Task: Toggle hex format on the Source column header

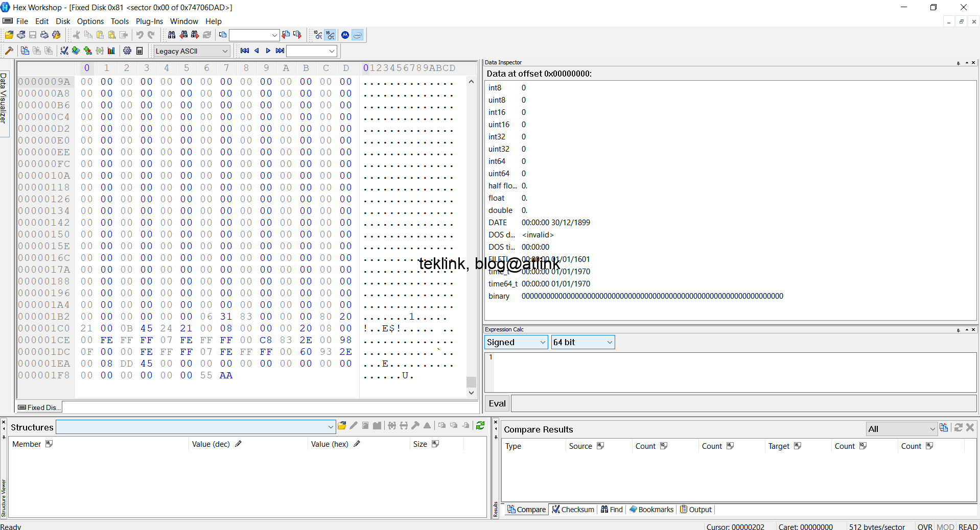Action: tap(600, 446)
